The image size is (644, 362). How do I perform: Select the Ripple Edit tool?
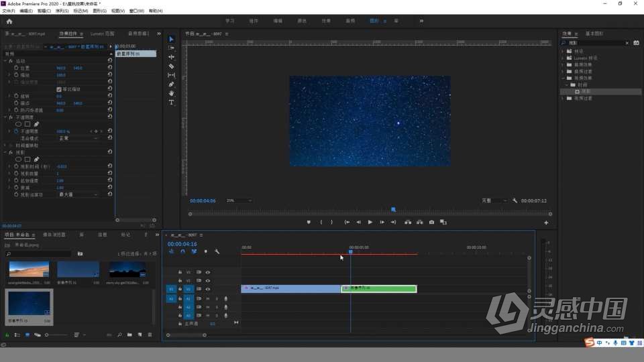(x=171, y=57)
